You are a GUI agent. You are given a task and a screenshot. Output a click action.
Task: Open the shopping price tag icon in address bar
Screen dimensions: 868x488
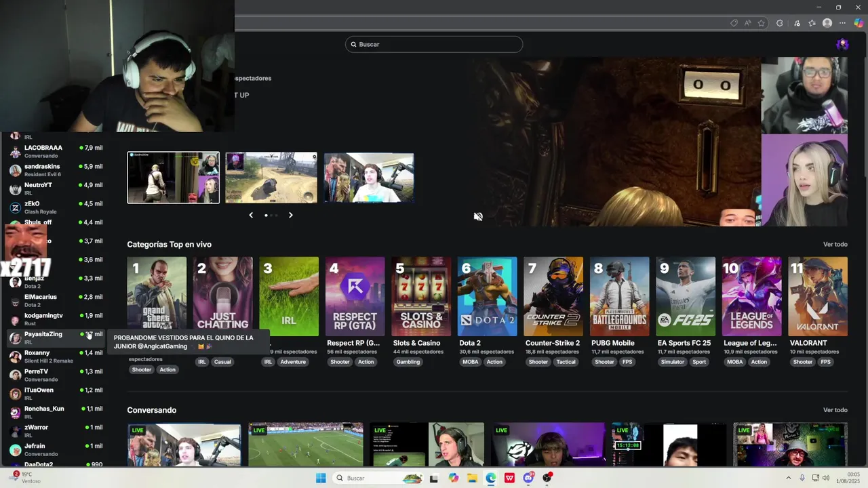click(734, 23)
